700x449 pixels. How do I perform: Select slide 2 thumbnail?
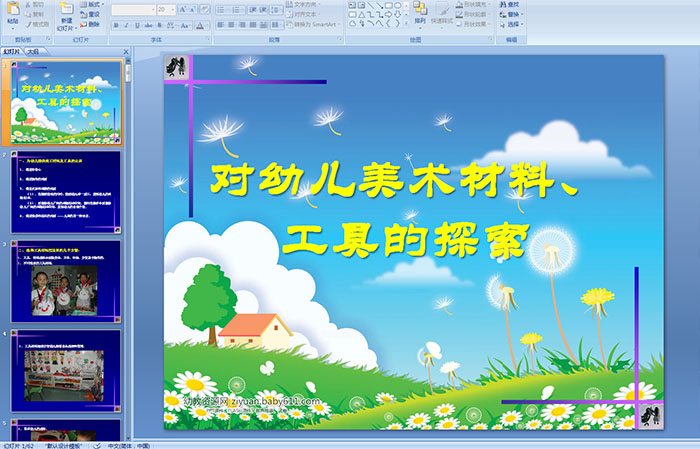click(x=66, y=192)
